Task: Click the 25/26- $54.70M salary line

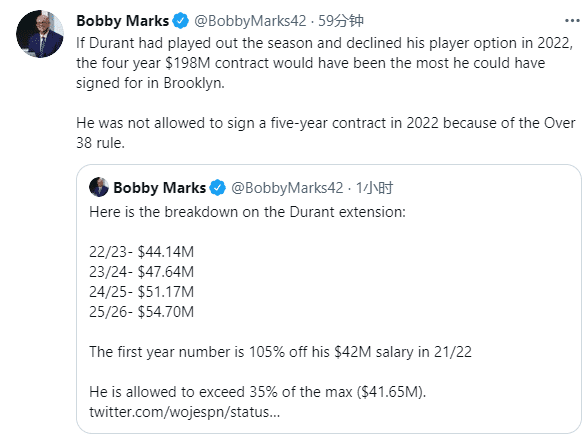Action: [141, 312]
